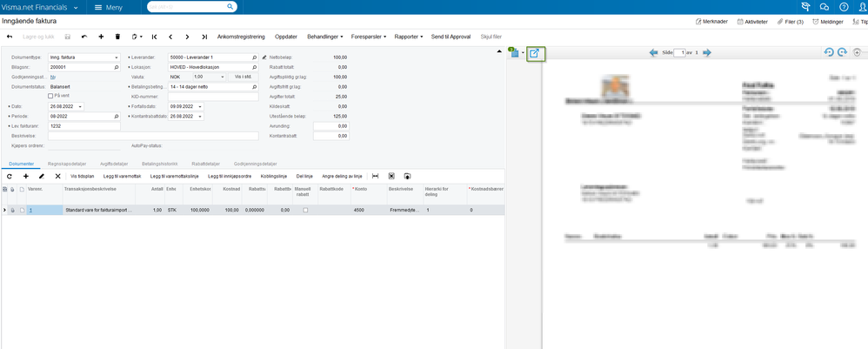868x349 pixels.
Task: Open the graduation cap learning icon
Action: point(806,7)
